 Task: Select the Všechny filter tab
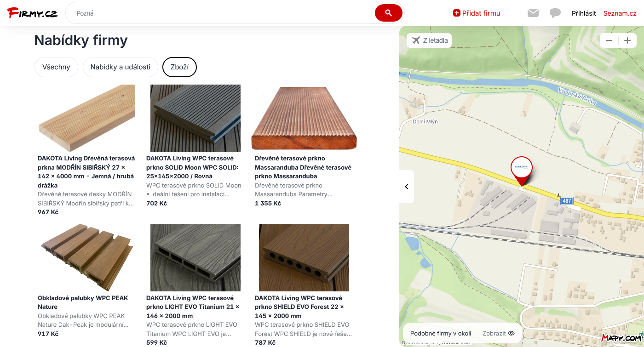(x=56, y=67)
